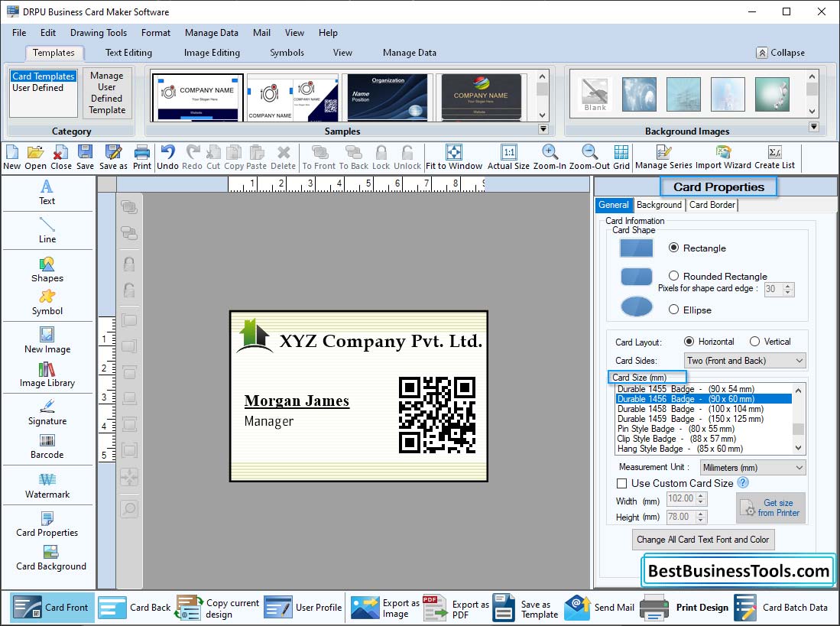Click the Open file toolbar icon
The image size is (840, 626).
[35, 158]
